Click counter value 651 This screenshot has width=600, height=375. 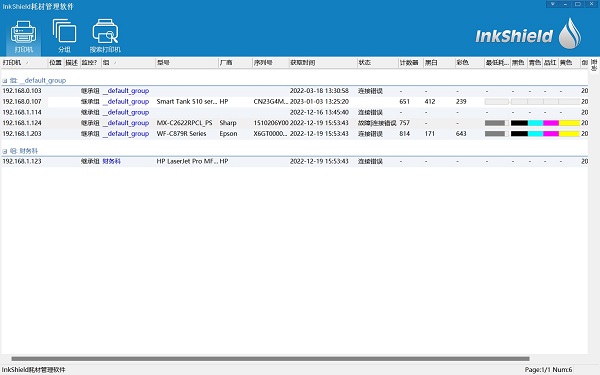point(404,102)
